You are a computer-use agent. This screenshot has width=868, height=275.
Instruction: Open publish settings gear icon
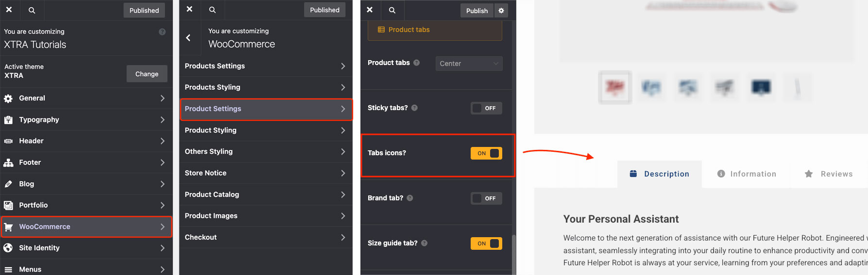click(501, 11)
